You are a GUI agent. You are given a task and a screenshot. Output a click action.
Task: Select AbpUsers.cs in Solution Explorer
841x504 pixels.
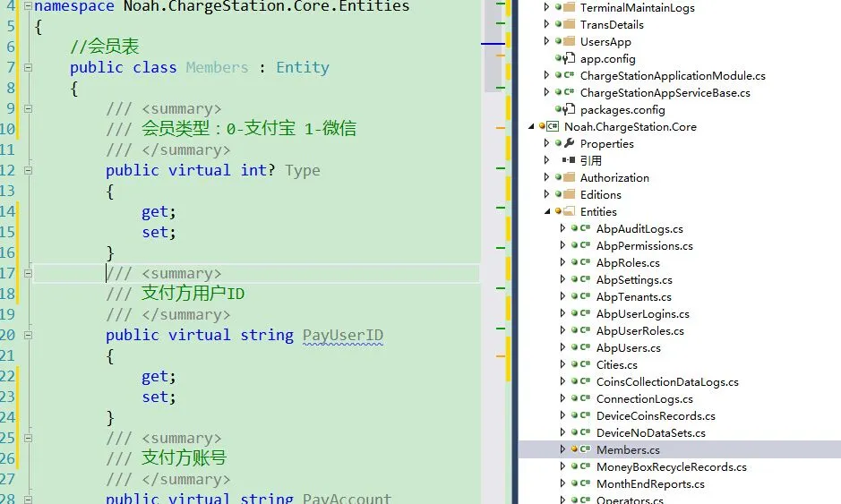point(628,348)
